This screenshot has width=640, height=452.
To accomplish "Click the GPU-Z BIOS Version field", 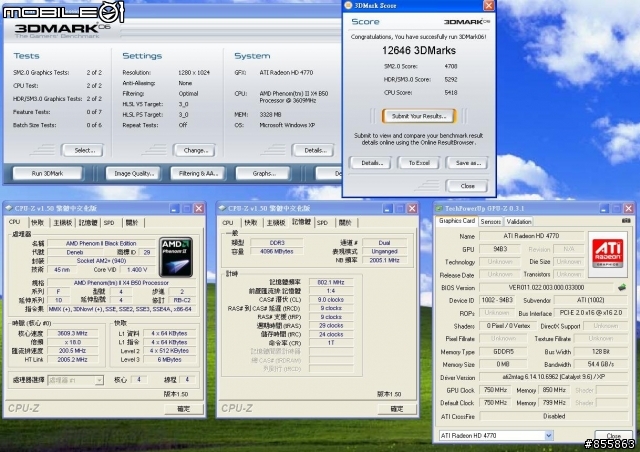I will tap(546, 287).
